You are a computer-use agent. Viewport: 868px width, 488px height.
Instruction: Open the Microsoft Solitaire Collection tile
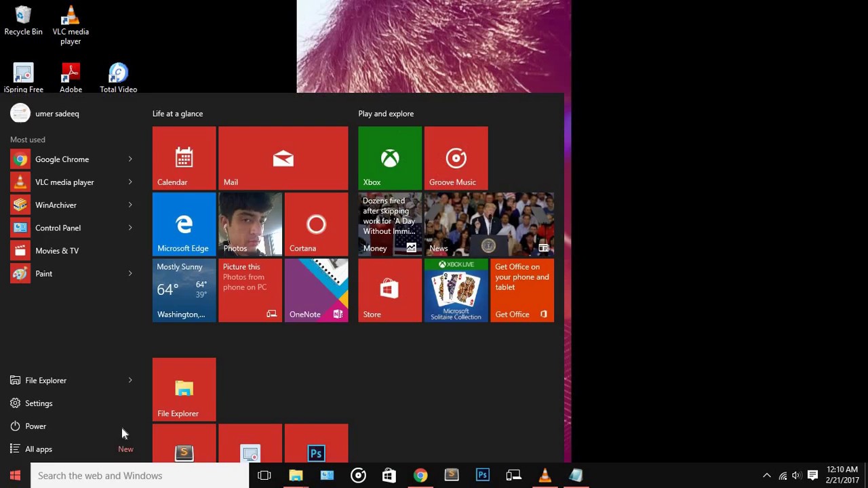(456, 290)
